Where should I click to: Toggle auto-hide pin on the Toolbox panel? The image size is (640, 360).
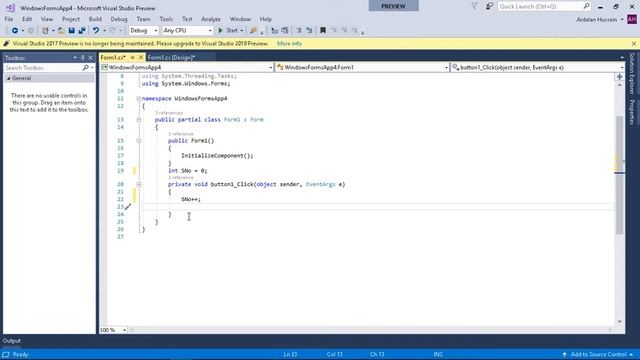point(82,58)
